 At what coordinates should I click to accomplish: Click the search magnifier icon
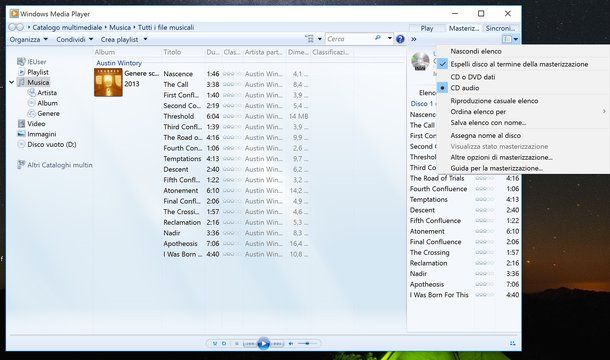coord(378,39)
